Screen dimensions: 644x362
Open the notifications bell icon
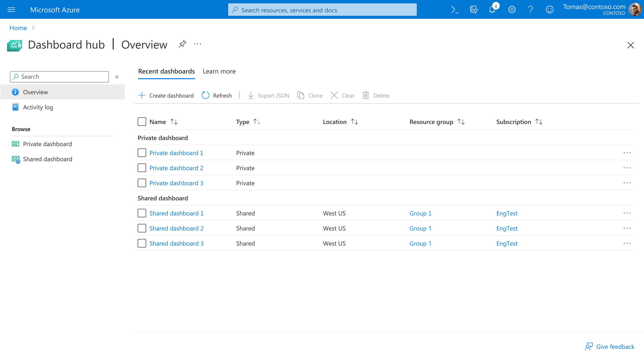[x=492, y=9]
